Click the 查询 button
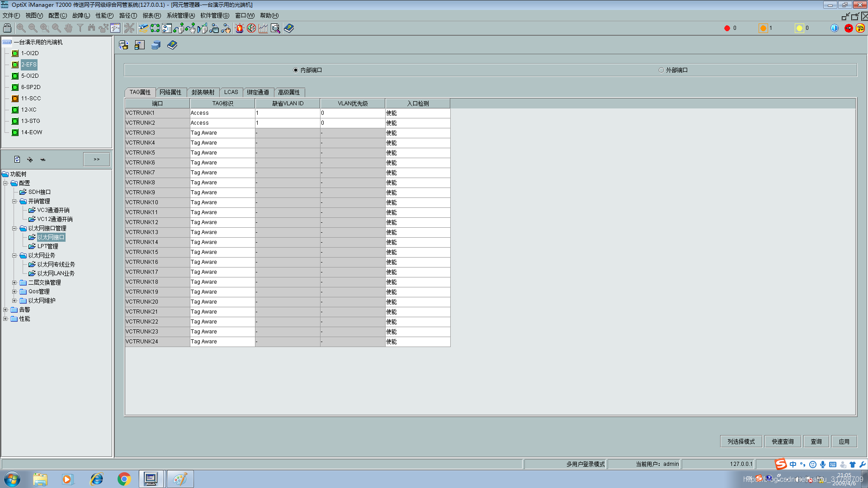The height and width of the screenshot is (488, 868). click(816, 441)
